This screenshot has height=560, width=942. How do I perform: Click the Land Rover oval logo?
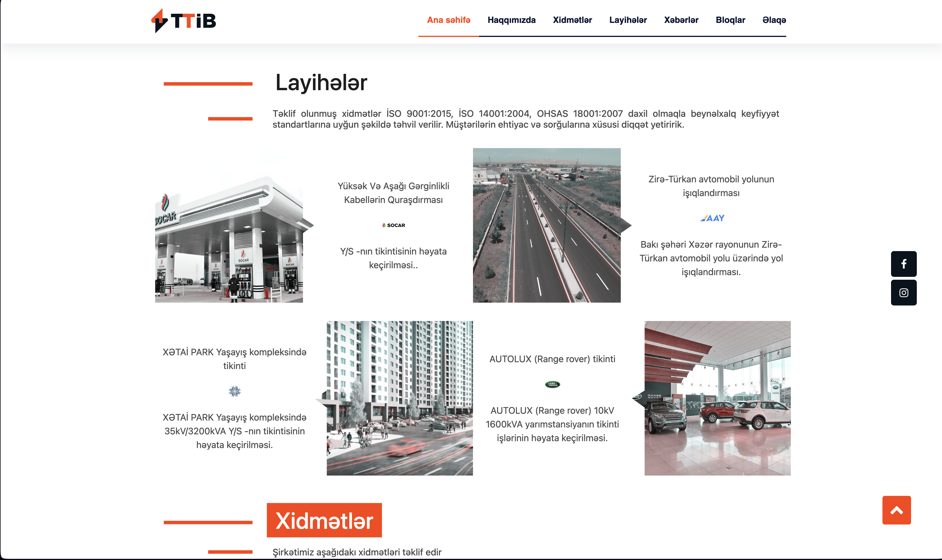tap(552, 384)
